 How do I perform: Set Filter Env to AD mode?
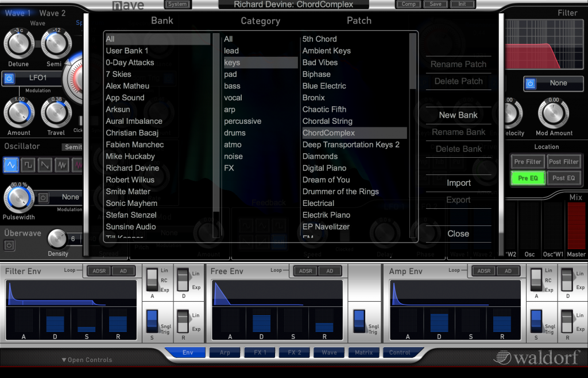coord(123,271)
